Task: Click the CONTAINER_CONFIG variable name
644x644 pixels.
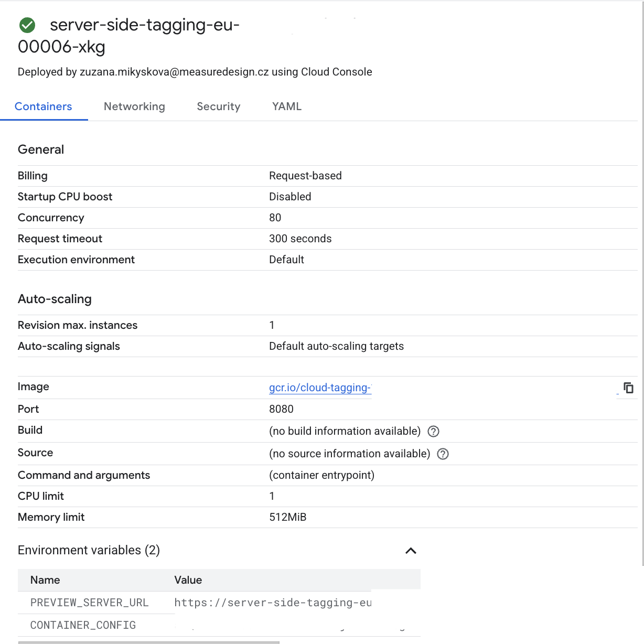Action: [83, 625]
